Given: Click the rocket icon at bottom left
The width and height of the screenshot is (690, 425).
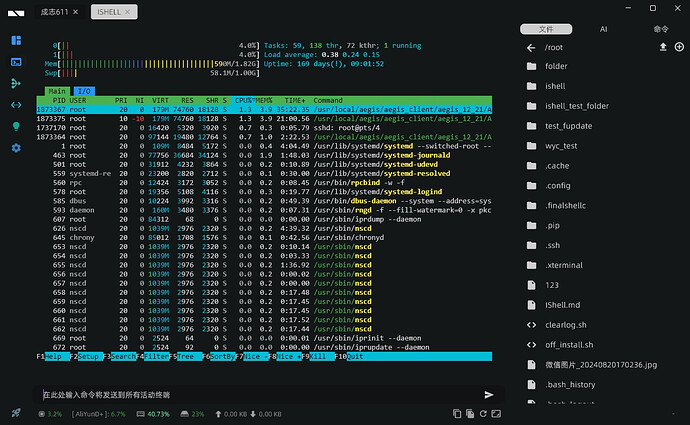Looking at the screenshot, I should point(16,413).
